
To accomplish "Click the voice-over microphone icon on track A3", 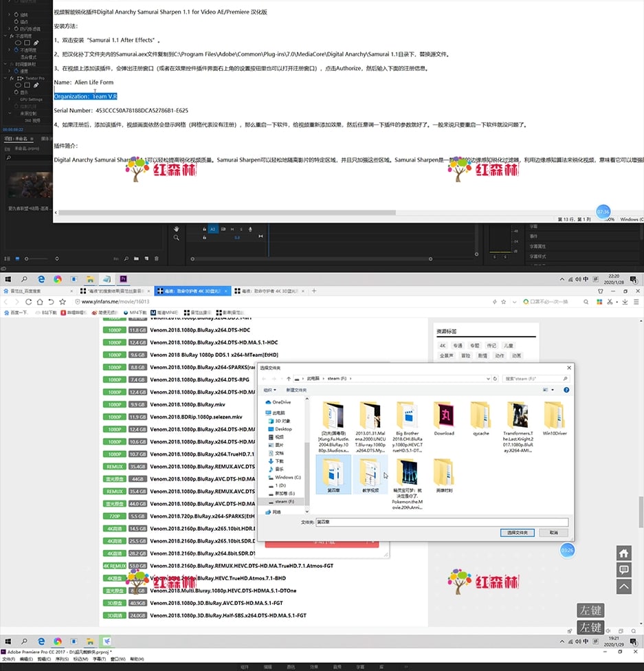I will click(x=250, y=230).
